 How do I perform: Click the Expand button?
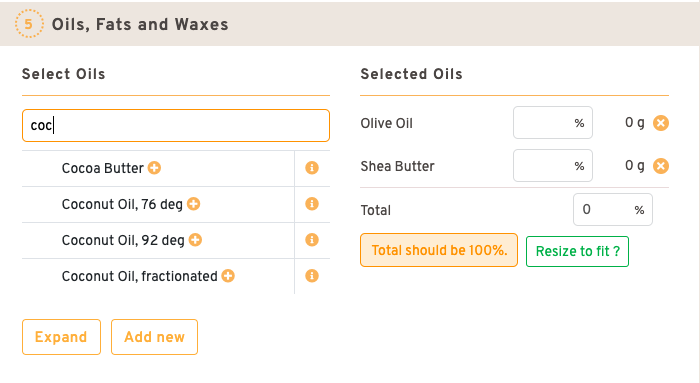click(61, 337)
